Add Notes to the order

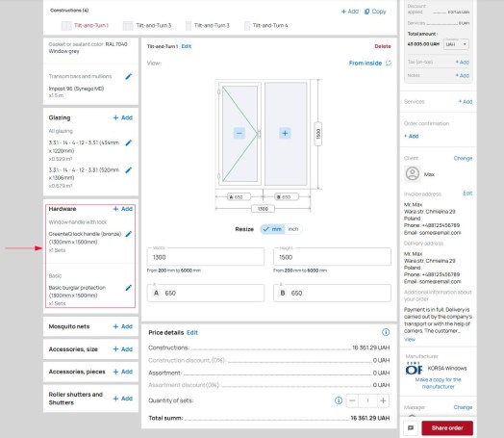tap(463, 76)
